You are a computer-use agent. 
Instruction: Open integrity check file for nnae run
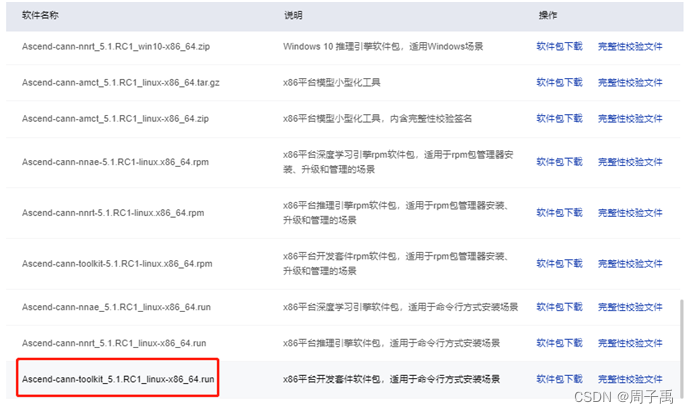point(630,307)
